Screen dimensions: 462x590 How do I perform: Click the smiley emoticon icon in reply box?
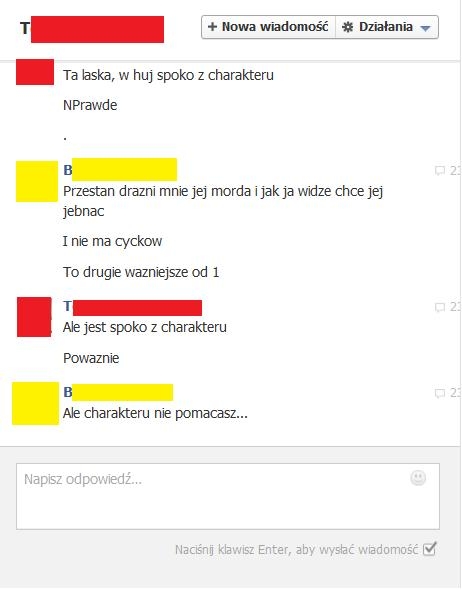click(x=418, y=478)
